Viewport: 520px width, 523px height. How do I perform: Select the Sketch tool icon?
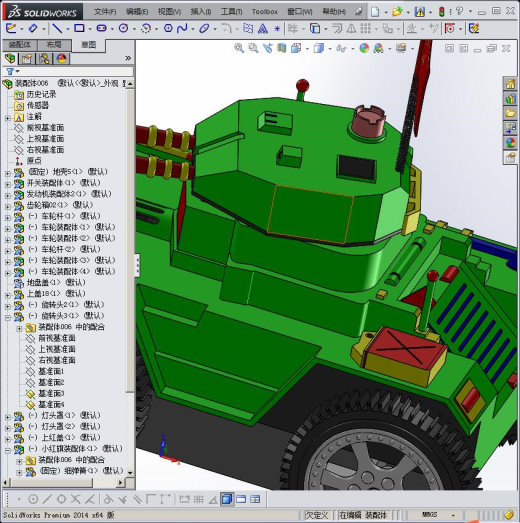(x=11, y=28)
